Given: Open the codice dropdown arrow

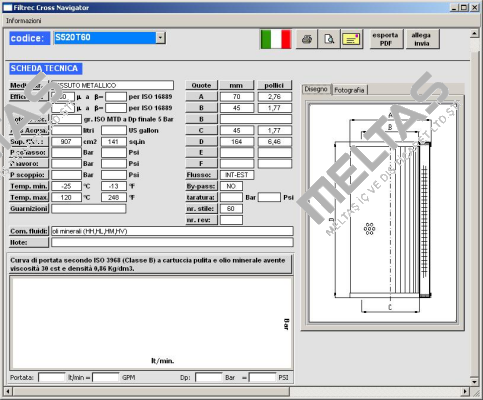Looking at the screenshot, I should [160, 38].
